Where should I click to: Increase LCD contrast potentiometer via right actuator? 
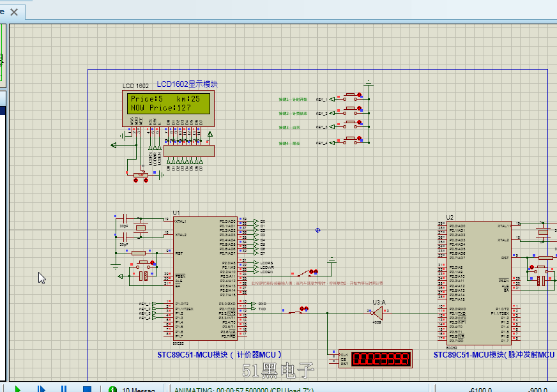click(x=146, y=181)
